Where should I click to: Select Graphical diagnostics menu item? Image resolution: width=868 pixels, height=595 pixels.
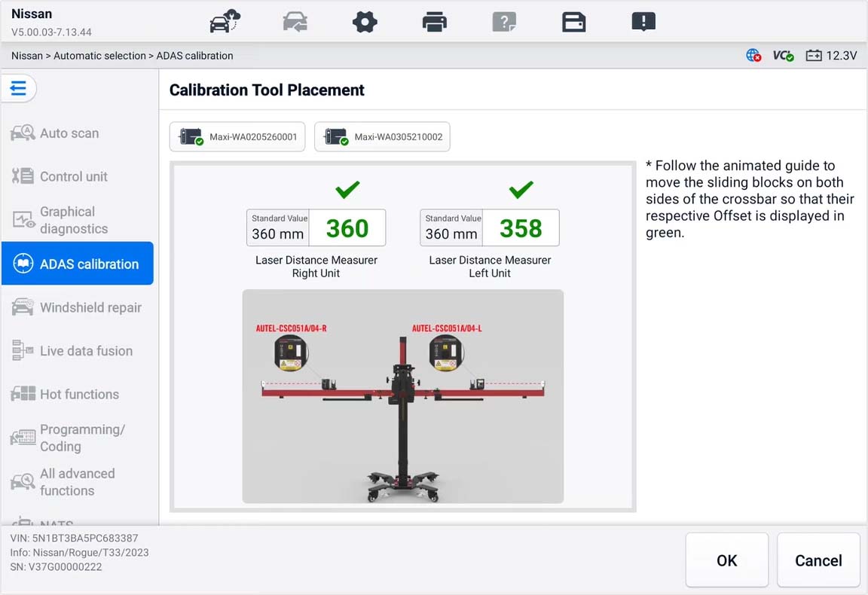pos(78,220)
